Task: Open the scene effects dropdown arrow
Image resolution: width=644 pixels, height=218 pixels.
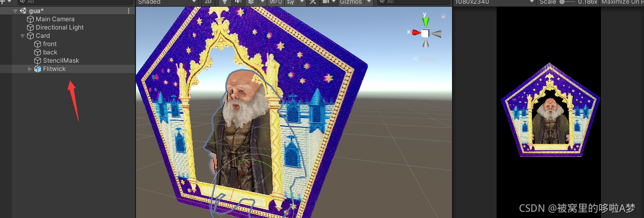Action: pyautogui.click(x=262, y=2)
